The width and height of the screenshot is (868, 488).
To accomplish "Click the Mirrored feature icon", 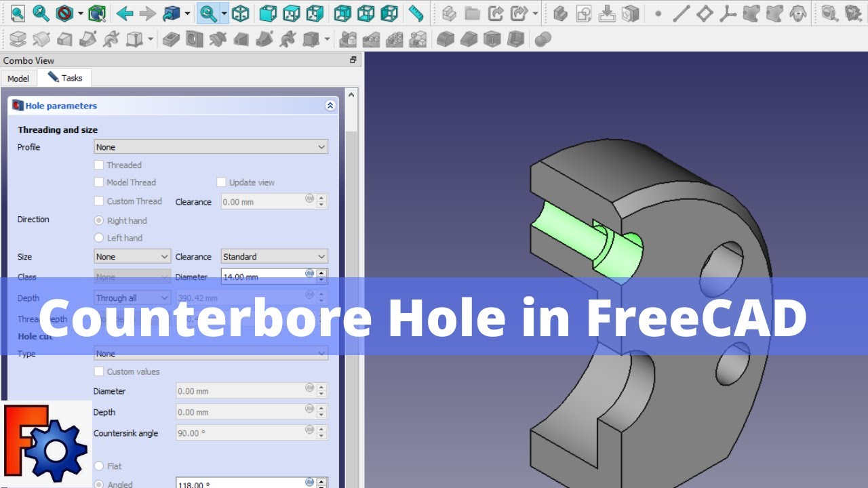I will (x=349, y=39).
